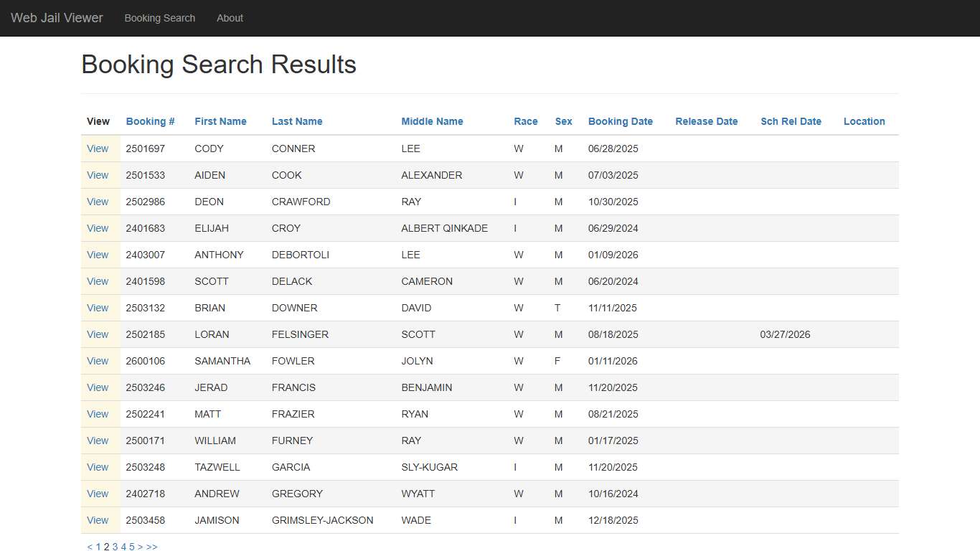Open the booking record for CODY CONNER
The image size is (980, 551).
click(x=98, y=149)
